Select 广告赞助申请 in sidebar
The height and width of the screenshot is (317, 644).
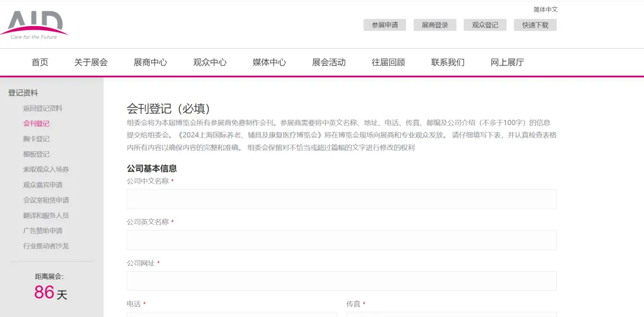43,231
